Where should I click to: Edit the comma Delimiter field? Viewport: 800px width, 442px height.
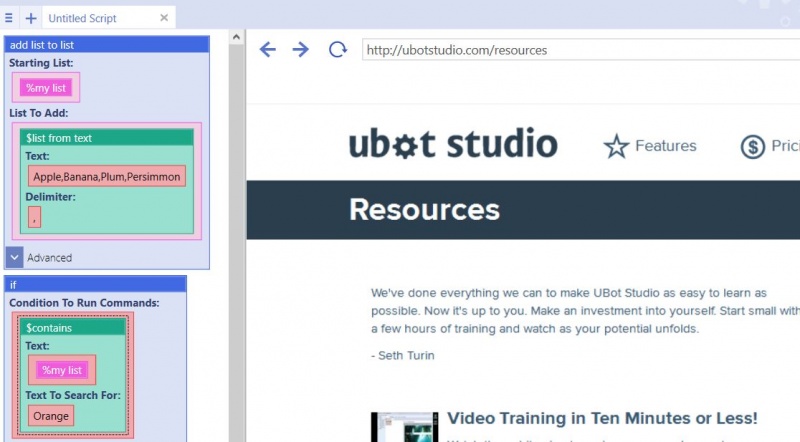34,217
